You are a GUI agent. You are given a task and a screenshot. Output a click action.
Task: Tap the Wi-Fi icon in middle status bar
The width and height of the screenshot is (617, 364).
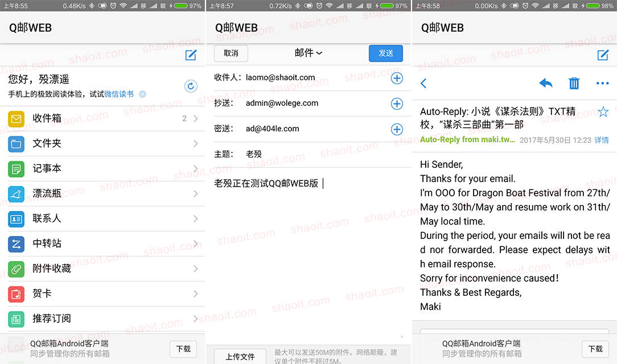pyautogui.click(x=329, y=6)
